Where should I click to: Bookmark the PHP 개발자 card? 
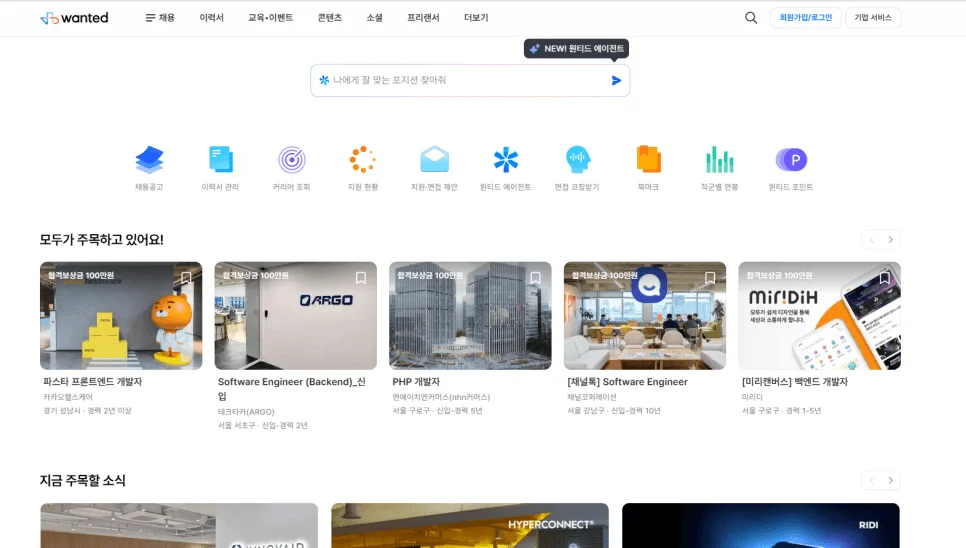point(535,278)
